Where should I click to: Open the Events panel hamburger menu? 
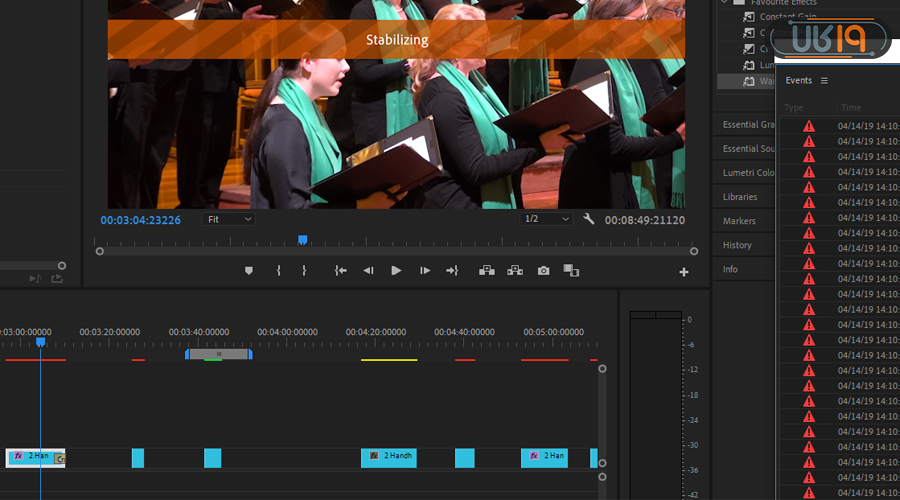(x=824, y=81)
